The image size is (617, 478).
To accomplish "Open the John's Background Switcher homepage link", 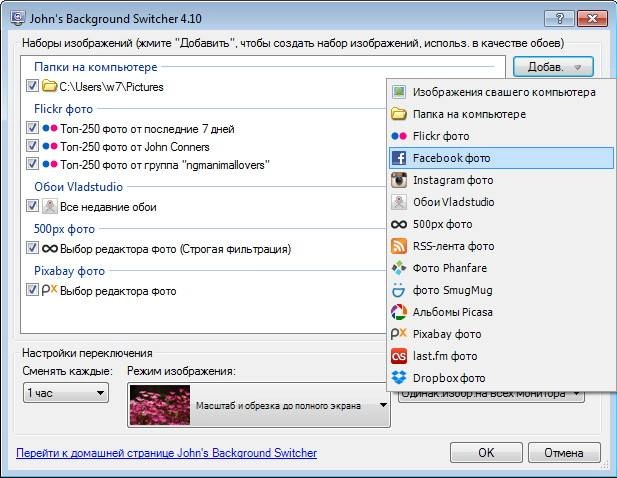I will (x=166, y=453).
